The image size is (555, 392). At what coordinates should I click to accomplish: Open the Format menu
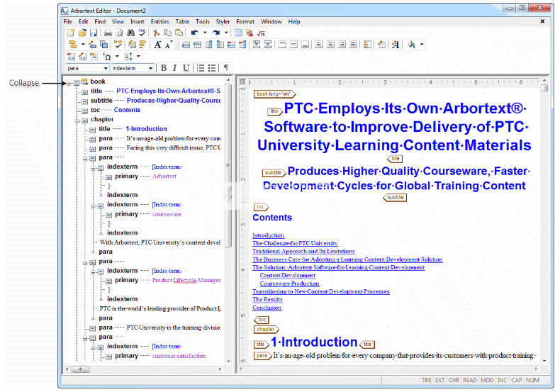click(245, 21)
